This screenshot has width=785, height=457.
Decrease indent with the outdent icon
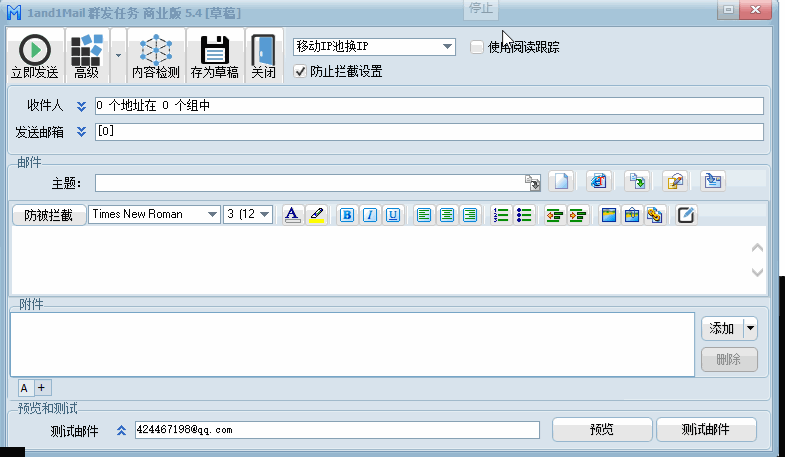tap(555, 215)
